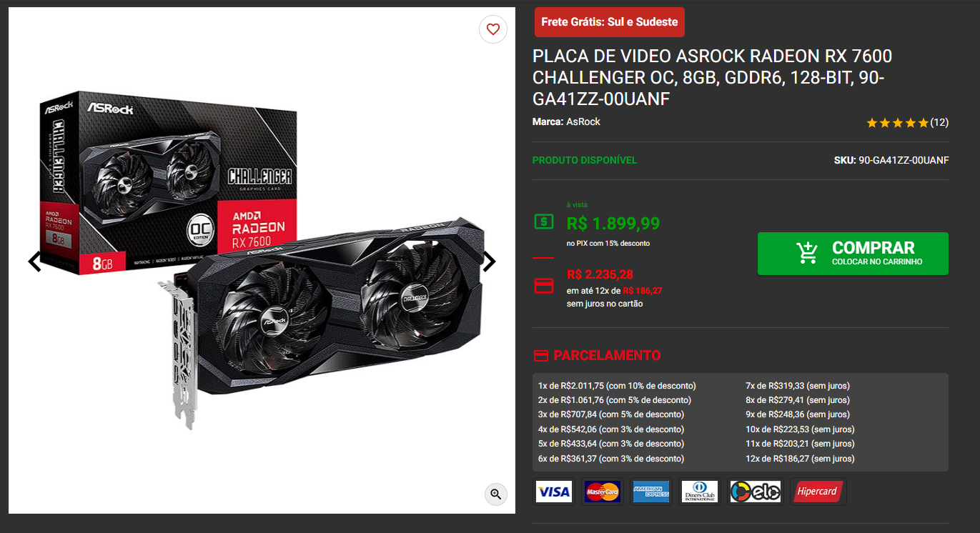The image size is (980, 533).
Task: Open the AsRock brand link
Action: (583, 121)
